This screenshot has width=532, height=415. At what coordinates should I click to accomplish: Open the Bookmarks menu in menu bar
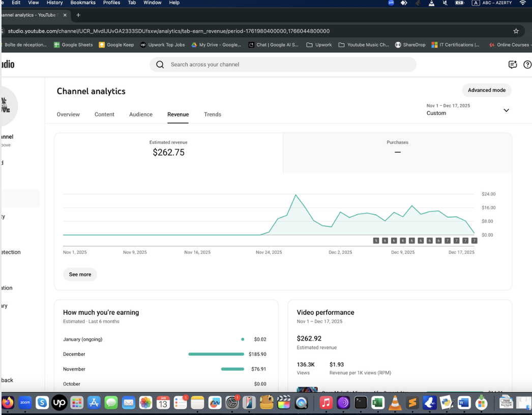tap(83, 3)
